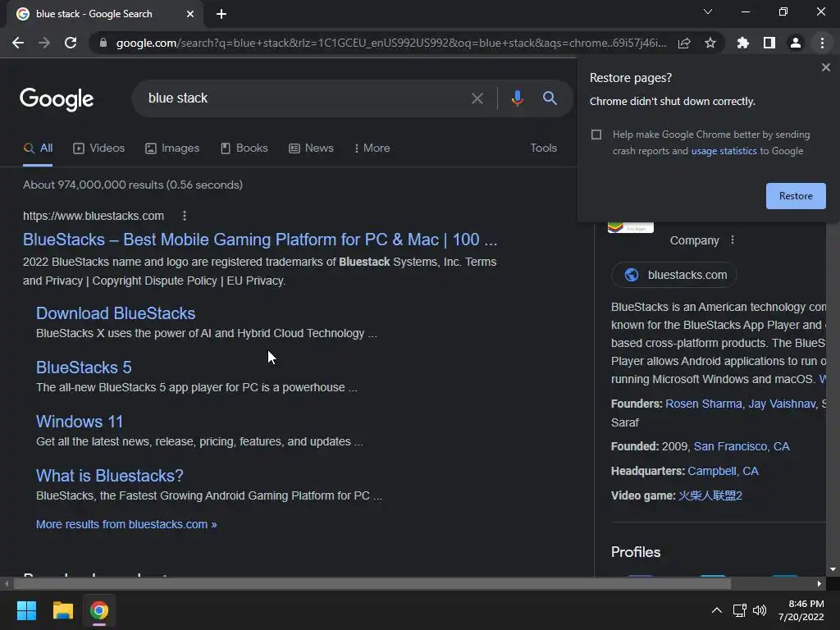Open More results from bluestacks.com
Image resolution: width=840 pixels, height=630 pixels.
click(126, 524)
